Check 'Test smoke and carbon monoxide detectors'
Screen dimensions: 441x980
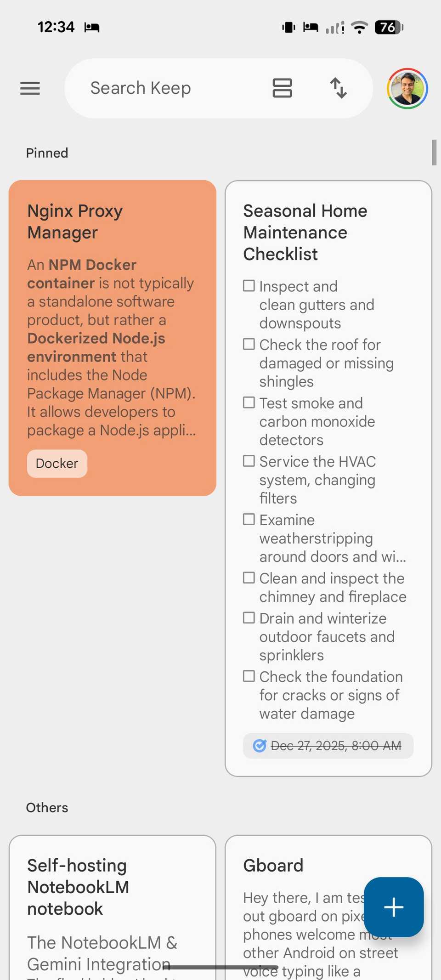[x=249, y=402]
